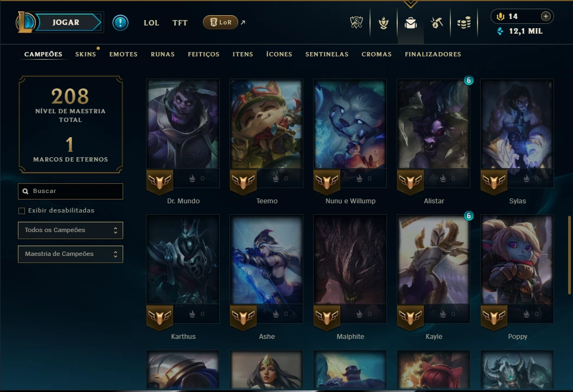Go to the CROMAS tab

pos(377,54)
